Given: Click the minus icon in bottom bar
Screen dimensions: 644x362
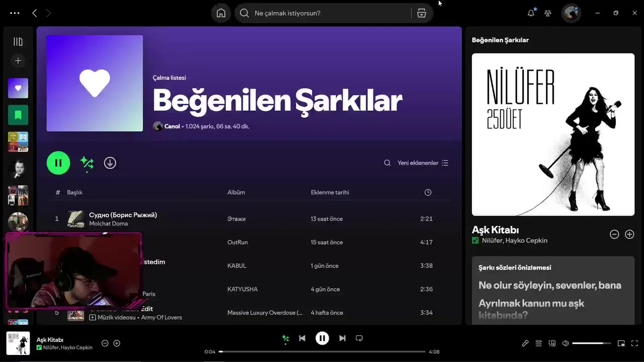Looking at the screenshot, I should click(105, 343).
